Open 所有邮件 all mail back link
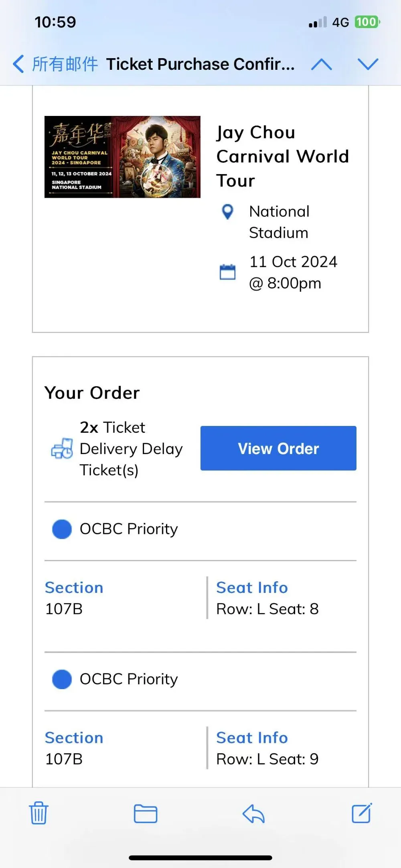Image resolution: width=401 pixels, height=868 pixels. 65,64
